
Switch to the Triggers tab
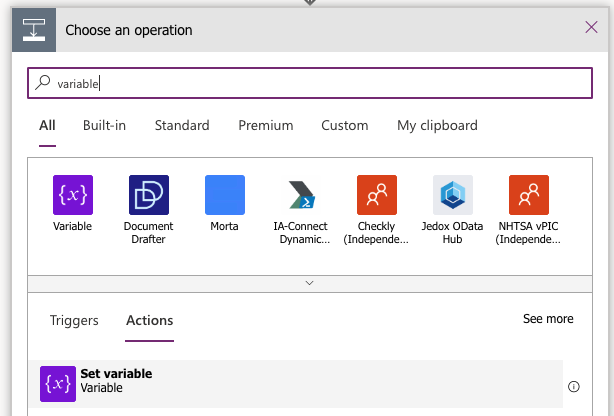(x=74, y=321)
